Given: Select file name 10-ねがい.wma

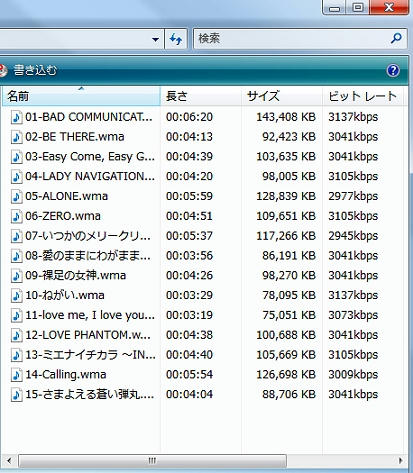Looking at the screenshot, I should [65, 295].
